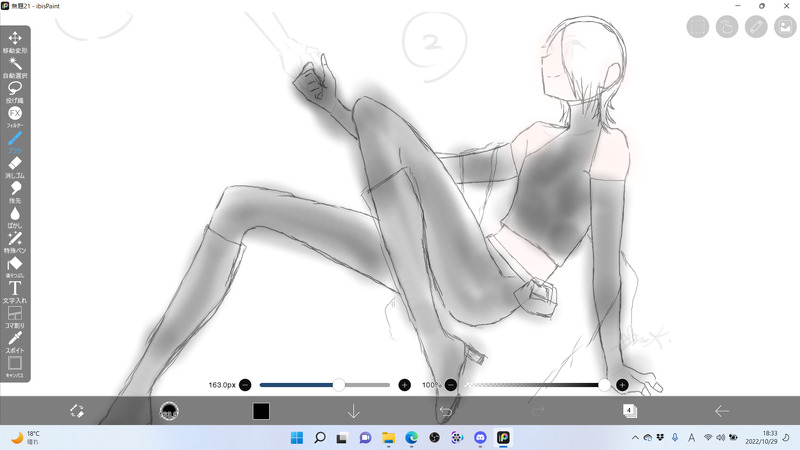Decrease opacity with minus button
Image resolution: width=800 pixels, height=450 pixels.
coord(451,385)
